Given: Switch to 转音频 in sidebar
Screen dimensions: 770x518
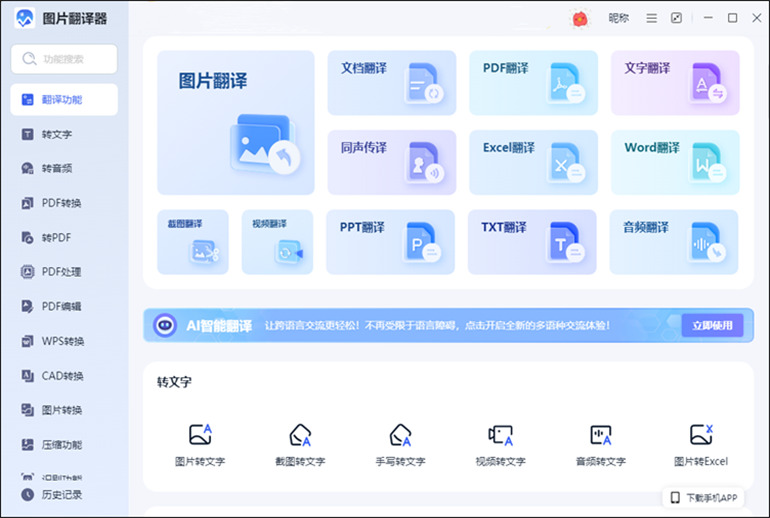Looking at the screenshot, I should point(64,168).
